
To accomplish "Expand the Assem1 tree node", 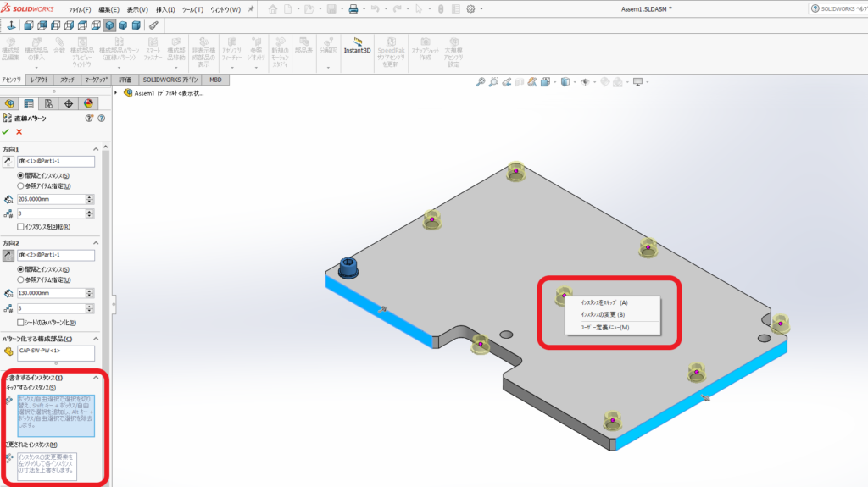I will (116, 93).
